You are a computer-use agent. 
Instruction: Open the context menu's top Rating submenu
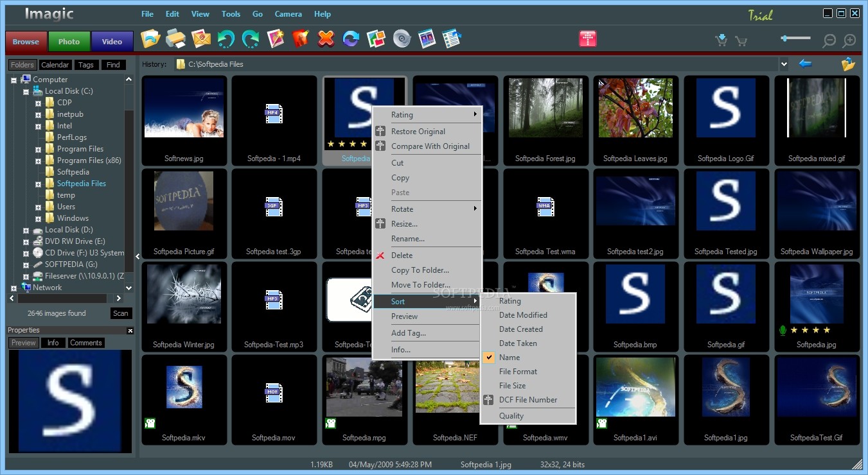pyautogui.click(x=427, y=115)
